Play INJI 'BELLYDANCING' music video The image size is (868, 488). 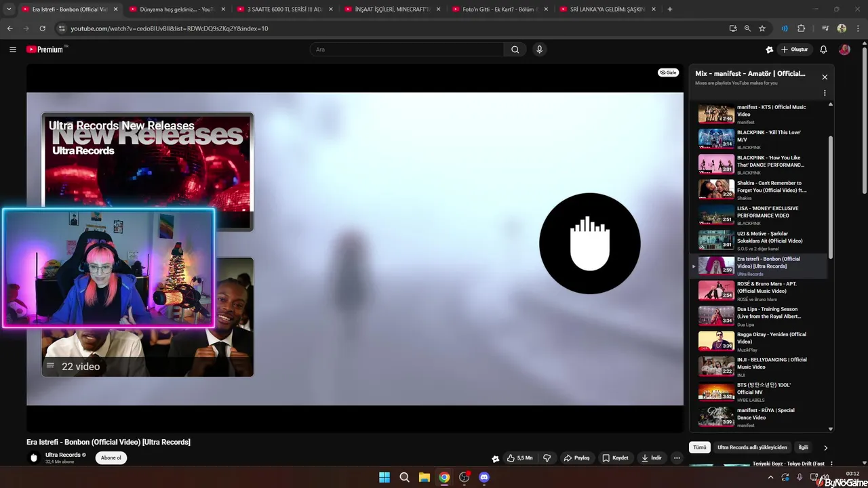point(758,367)
